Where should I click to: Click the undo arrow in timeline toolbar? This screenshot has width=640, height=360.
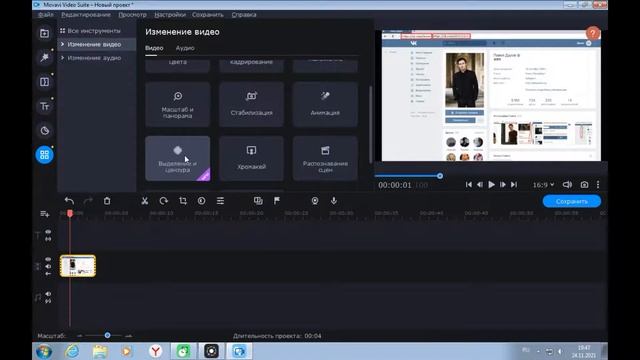pyautogui.click(x=69, y=201)
